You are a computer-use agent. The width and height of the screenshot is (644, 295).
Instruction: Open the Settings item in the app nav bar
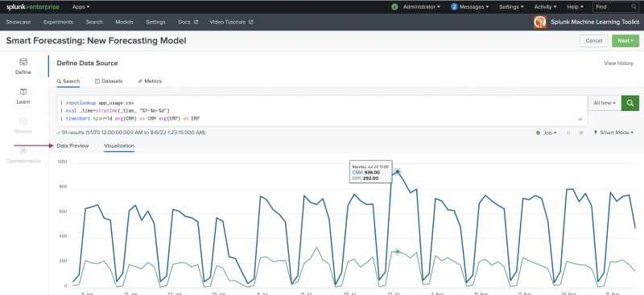[x=155, y=23]
